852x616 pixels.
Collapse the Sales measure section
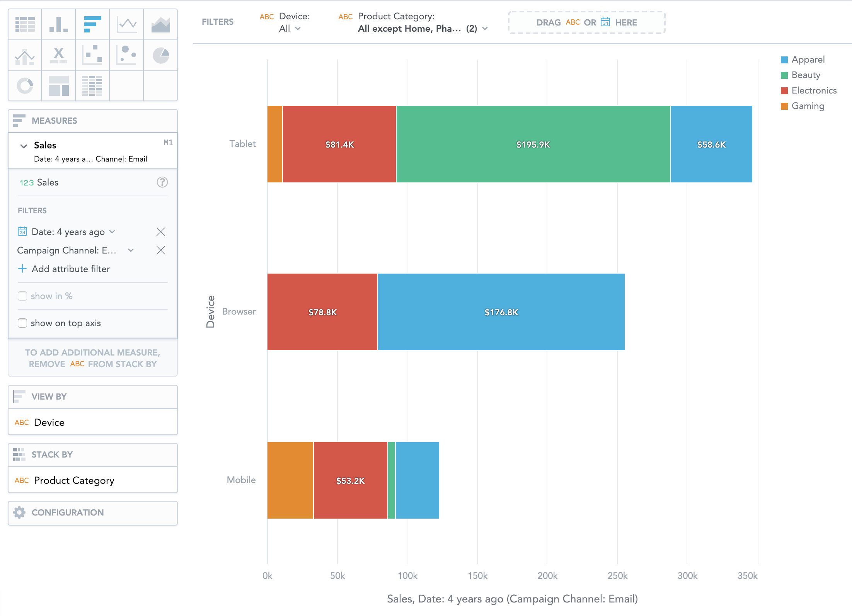pyautogui.click(x=24, y=146)
